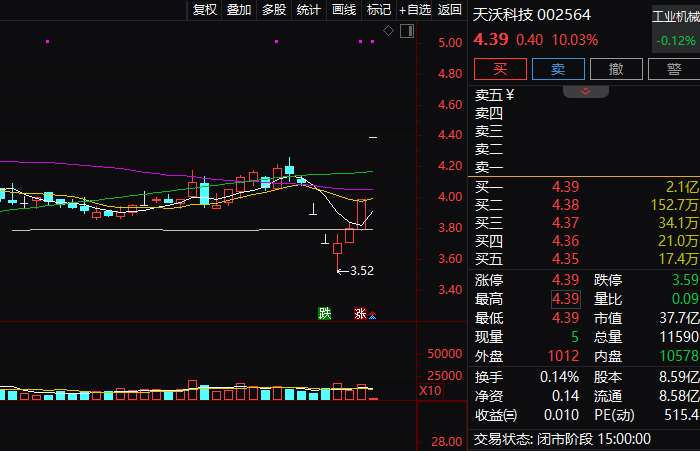
Task: Click the 50000 volume axis label
Action: point(445,354)
